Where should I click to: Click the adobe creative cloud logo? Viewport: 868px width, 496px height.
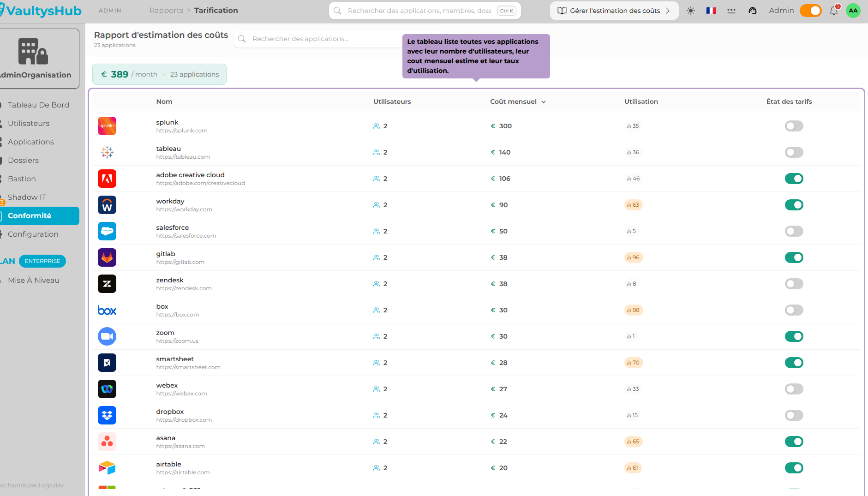tap(107, 179)
